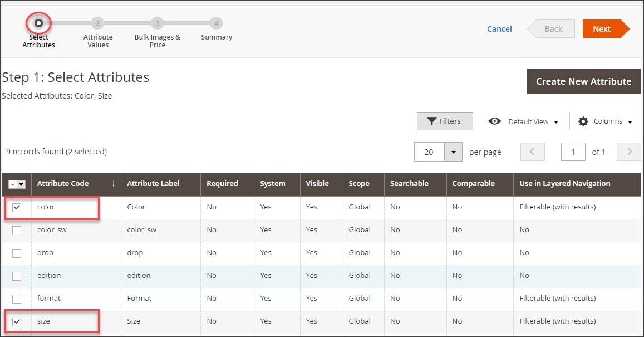The width and height of the screenshot is (644, 337).
Task: Click the Attribute Values step label
Action: coord(98,41)
